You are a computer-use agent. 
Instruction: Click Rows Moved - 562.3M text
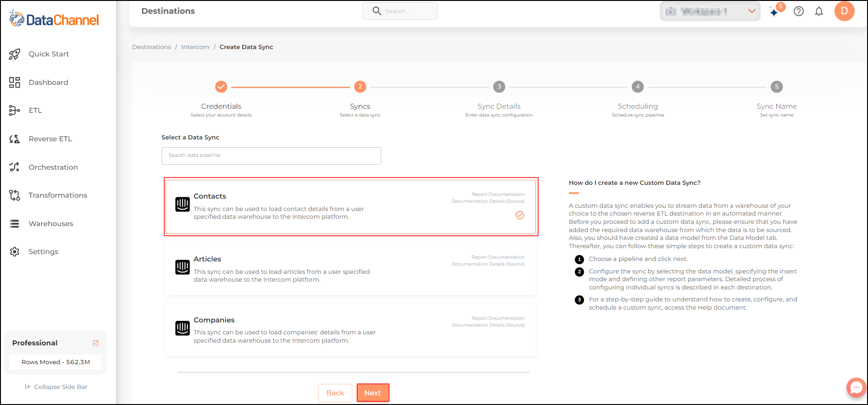click(56, 362)
